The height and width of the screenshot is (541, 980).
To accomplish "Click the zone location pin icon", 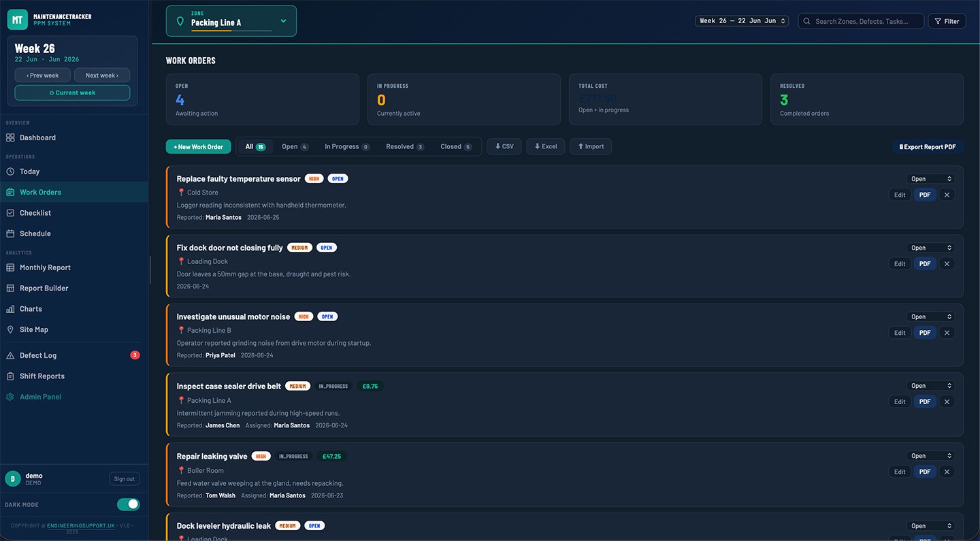I will click(180, 21).
